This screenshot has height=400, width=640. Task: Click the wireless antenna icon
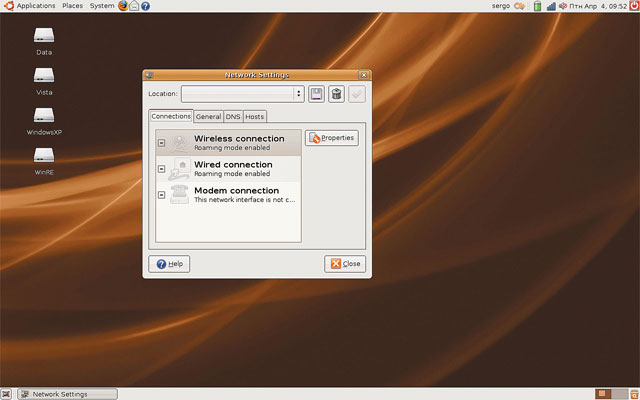coord(180,143)
